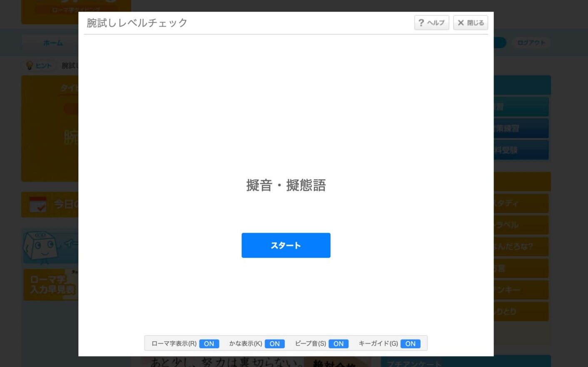Select the 料受験 sidebar button
588x367 pixels.
(521, 150)
